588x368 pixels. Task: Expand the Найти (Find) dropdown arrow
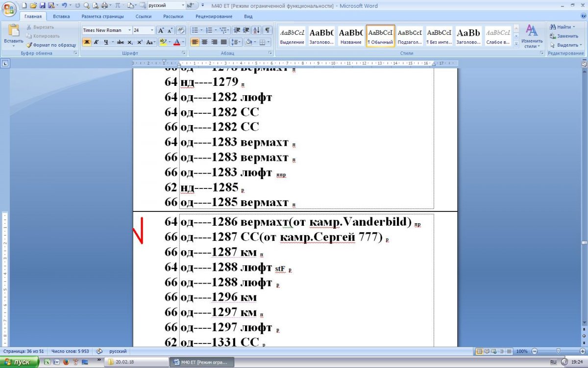click(x=574, y=27)
